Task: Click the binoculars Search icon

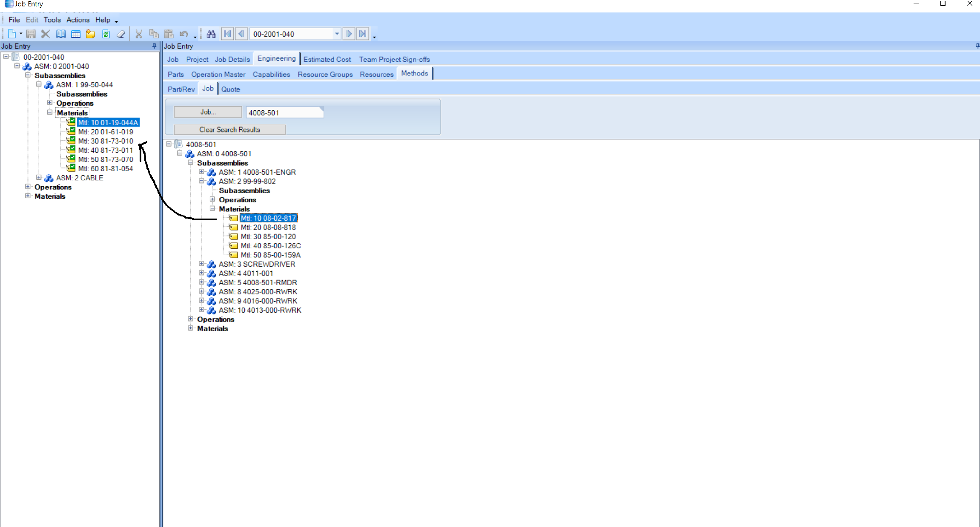Action: coord(211,34)
